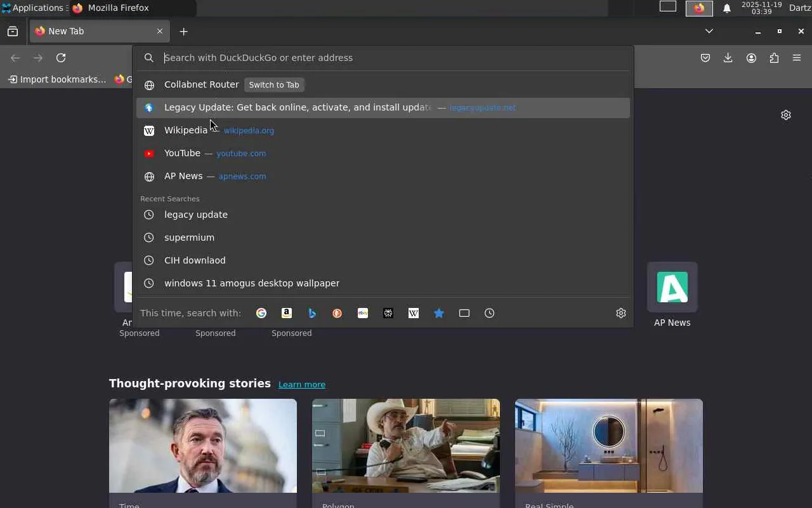Open the Firefox account menu
The image size is (812, 508).
[x=752, y=58]
